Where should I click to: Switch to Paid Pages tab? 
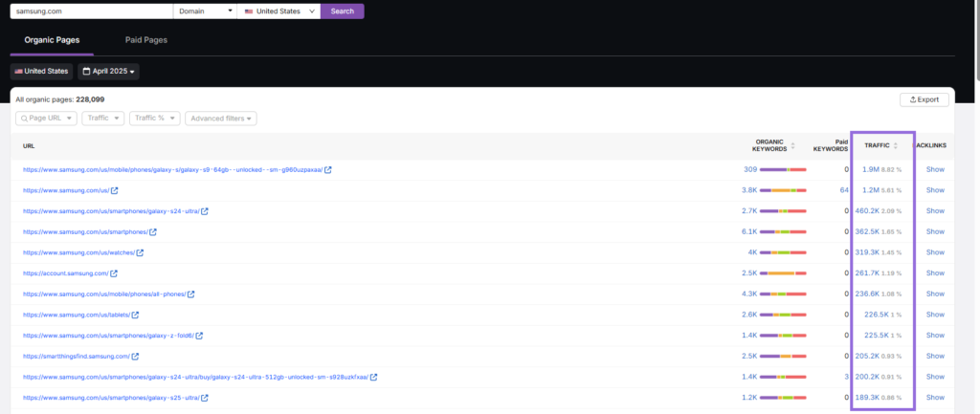[146, 40]
